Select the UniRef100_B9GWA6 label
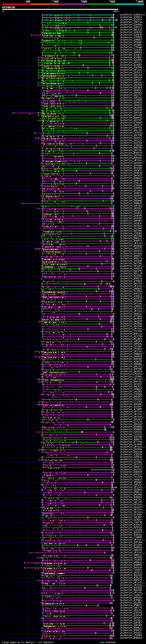This screenshot has width=146, height=644. (x=131, y=201)
